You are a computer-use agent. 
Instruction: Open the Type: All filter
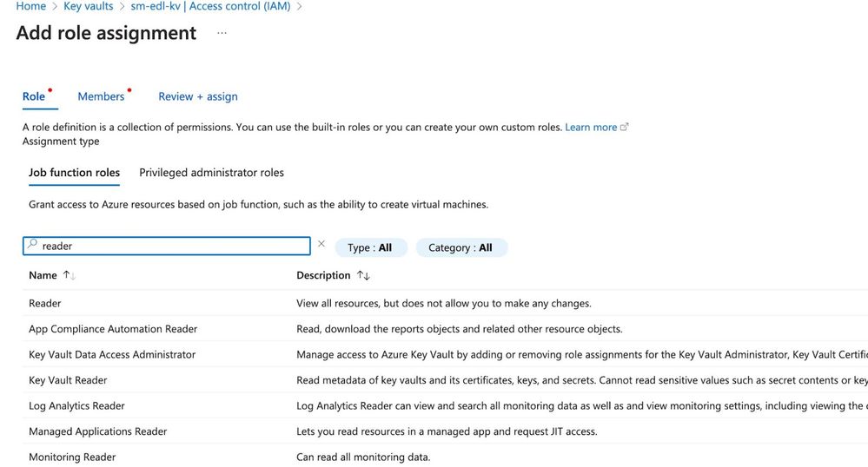[369, 247]
